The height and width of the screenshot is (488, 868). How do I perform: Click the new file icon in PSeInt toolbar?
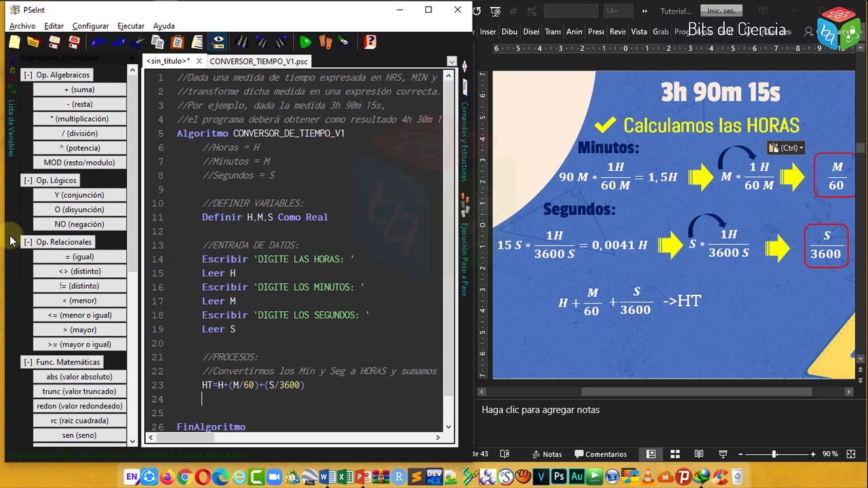(x=14, y=42)
